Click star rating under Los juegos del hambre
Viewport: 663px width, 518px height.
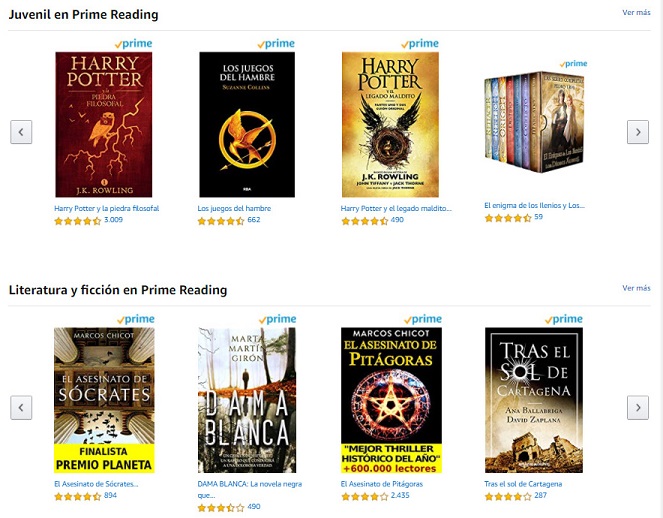(221, 221)
